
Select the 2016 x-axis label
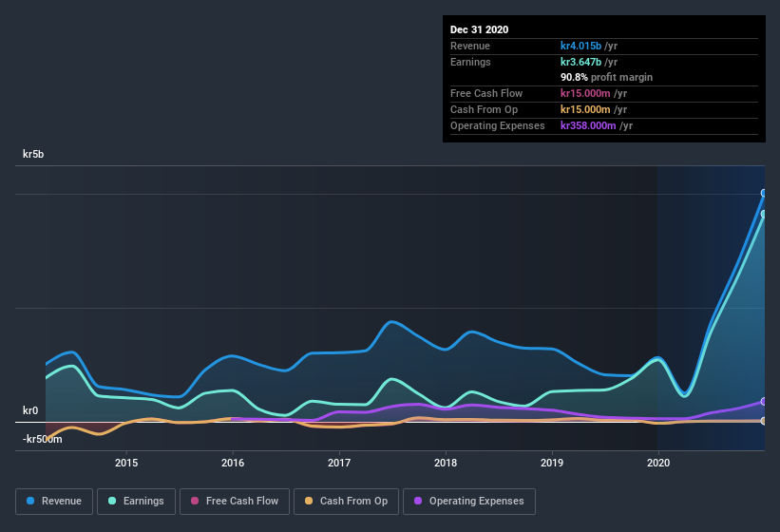point(233,464)
